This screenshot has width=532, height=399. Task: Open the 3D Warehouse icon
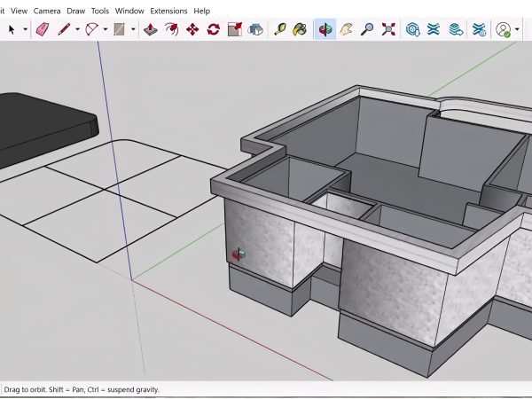(x=413, y=29)
